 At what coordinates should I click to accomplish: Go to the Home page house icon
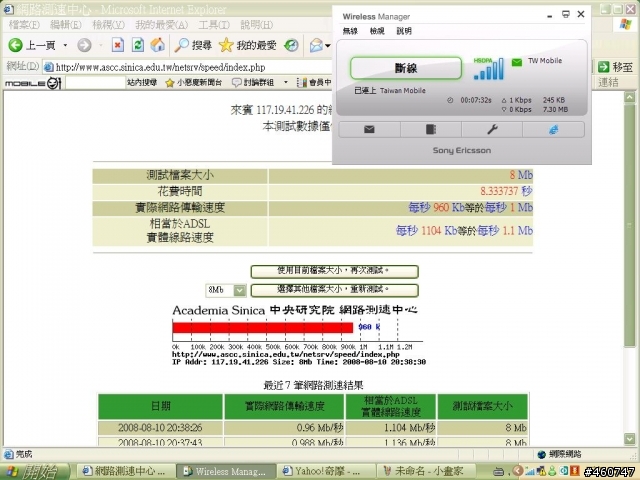(158, 45)
